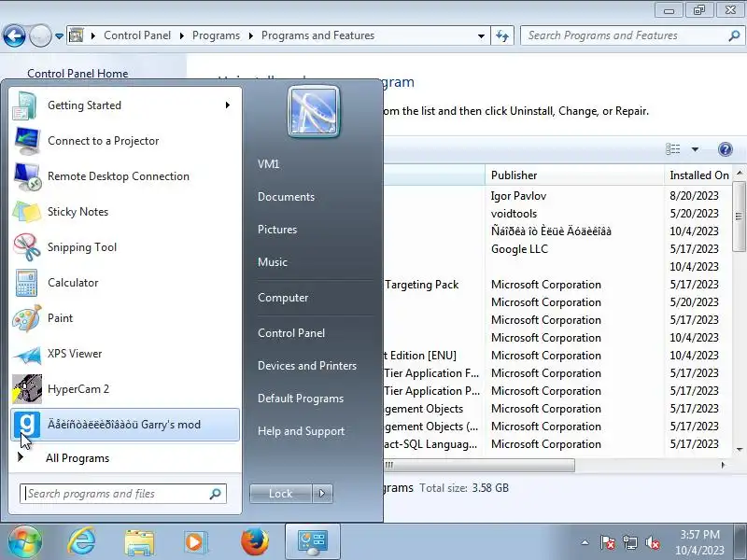
Task: Sort by Publisher column header
Action: (574, 175)
